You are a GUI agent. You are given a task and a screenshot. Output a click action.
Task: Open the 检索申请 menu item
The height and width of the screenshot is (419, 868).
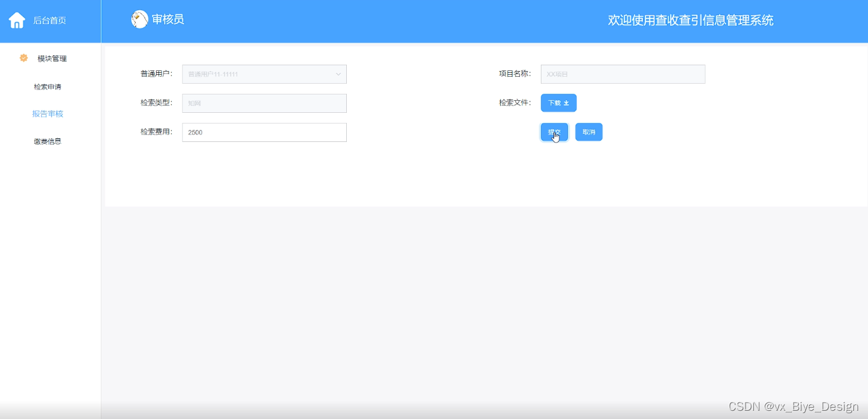[48, 87]
